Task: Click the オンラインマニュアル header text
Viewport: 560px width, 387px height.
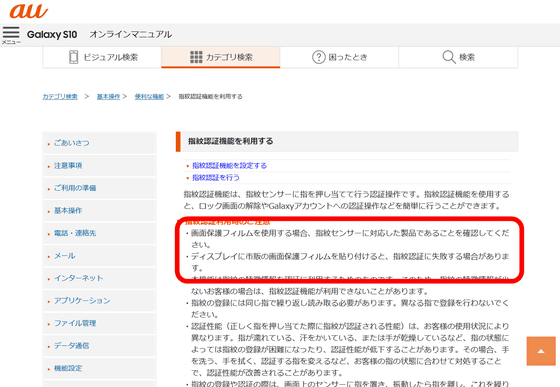Action: click(x=131, y=34)
